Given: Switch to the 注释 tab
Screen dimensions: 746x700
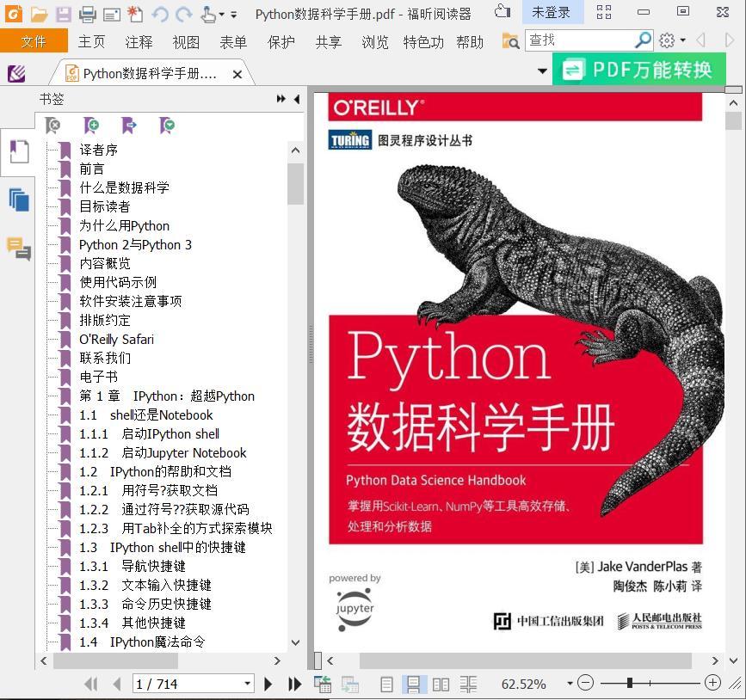Looking at the screenshot, I should point(139,42).
